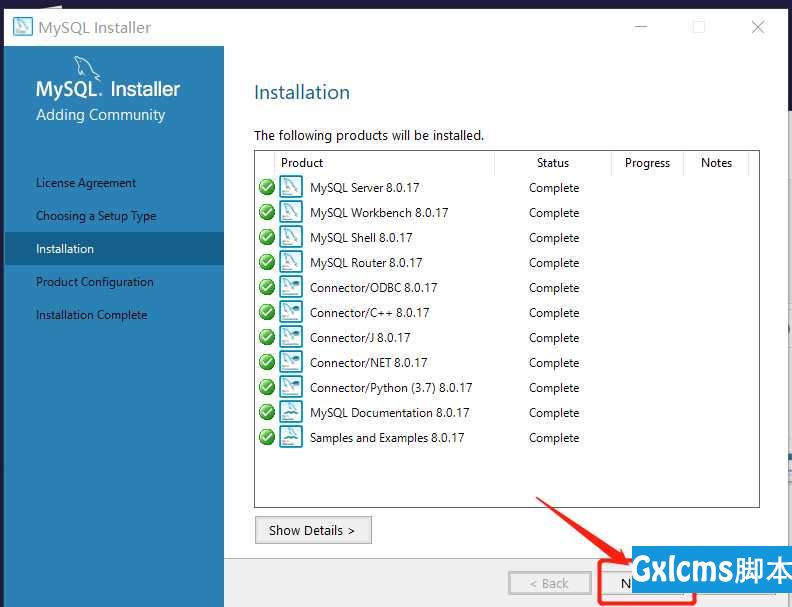Image resolution: width=792 pixels, height=607 pixels.
Task: Click green check next to MySQL Shell
Action: click(267, 237)
